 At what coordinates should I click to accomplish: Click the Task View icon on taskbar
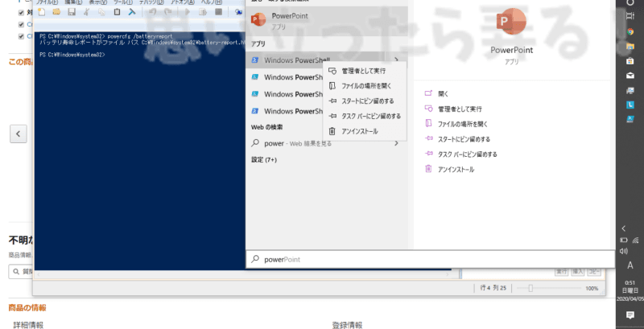[x=630, y=16]
